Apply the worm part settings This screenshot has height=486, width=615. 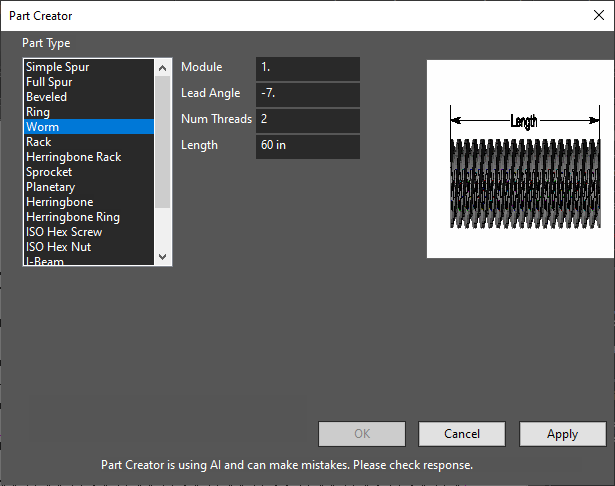click(x=563, y=434)
